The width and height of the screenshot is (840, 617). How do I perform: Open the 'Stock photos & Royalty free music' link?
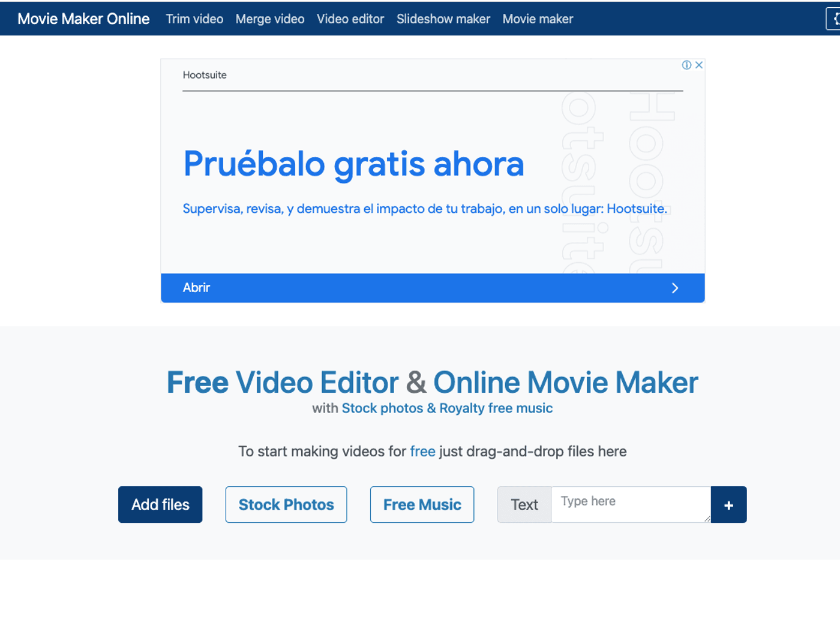point(447,408)
